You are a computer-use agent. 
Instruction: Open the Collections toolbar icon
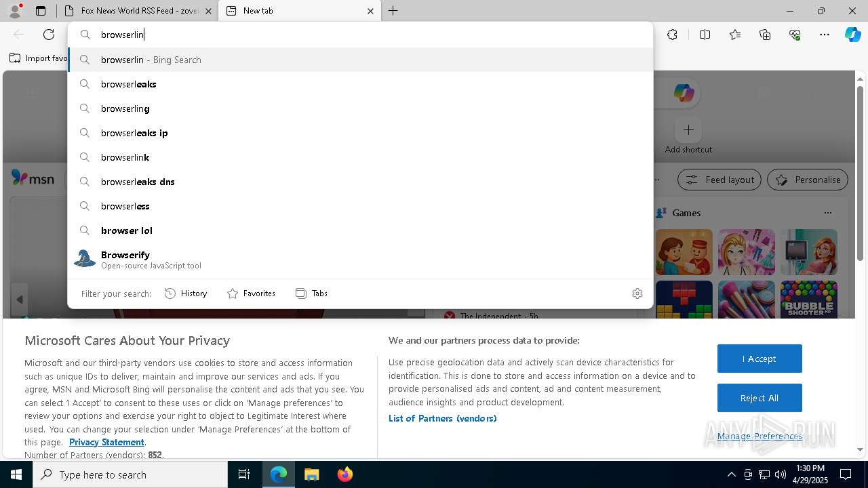click(765, 35)
